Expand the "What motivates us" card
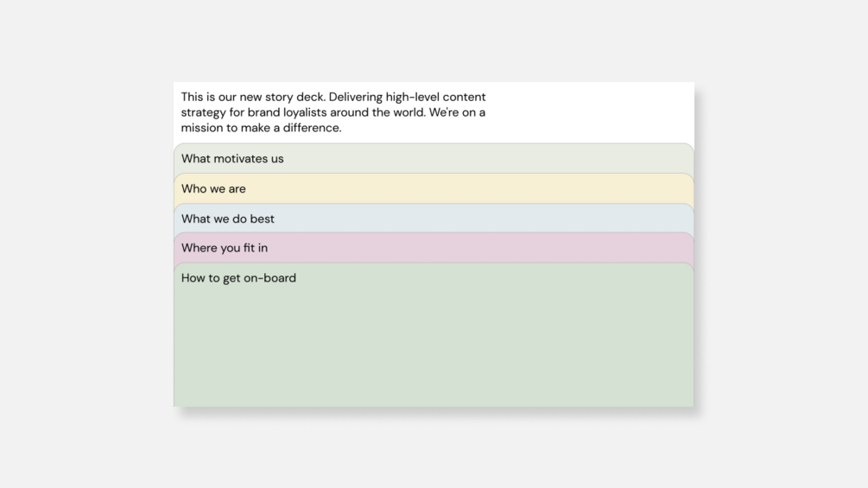 [x=232, y=159]
